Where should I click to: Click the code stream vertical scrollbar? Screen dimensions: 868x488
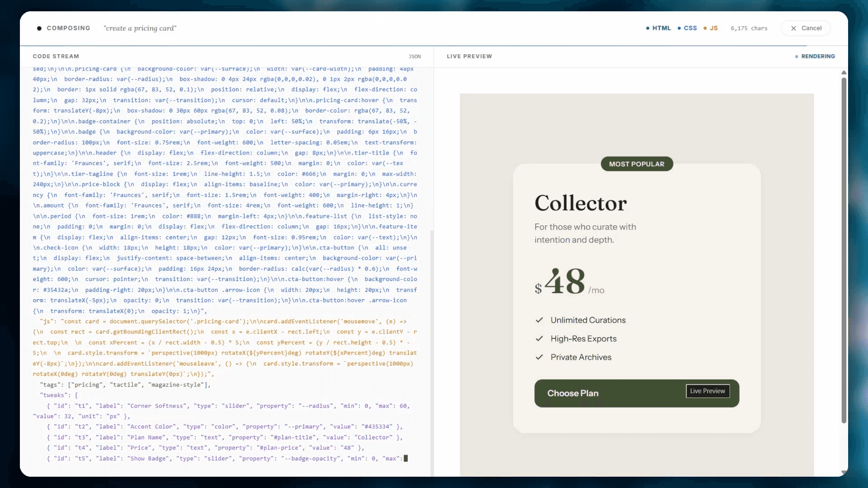pyautogui.click(x=432, y=352)
